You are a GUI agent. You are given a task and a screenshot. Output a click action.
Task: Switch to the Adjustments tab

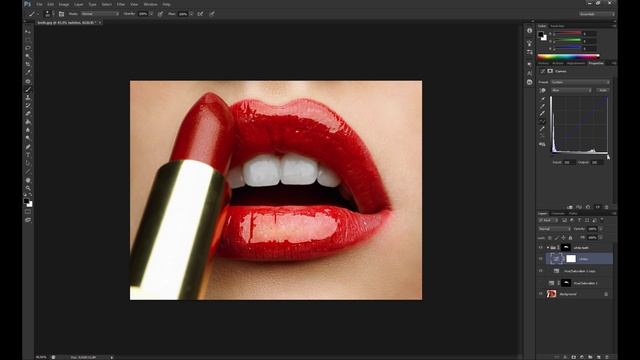coord(576,63)
